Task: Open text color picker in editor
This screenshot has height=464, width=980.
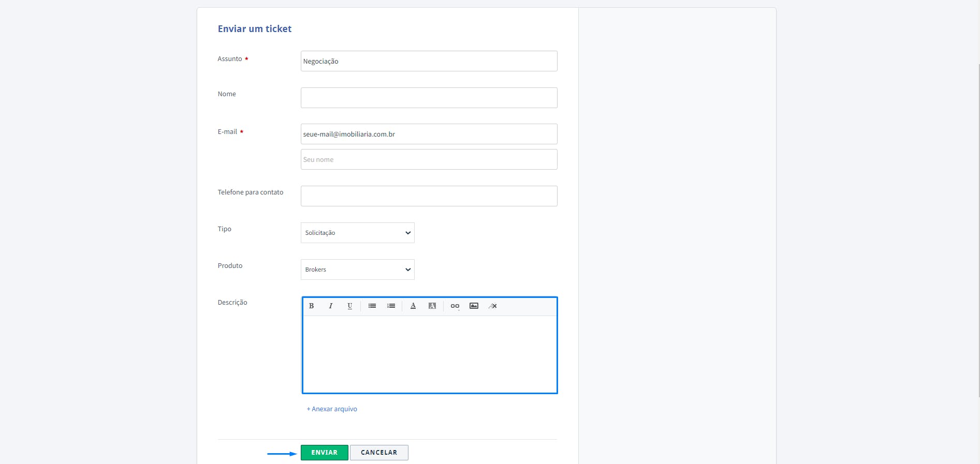Action: pos(413,306)
